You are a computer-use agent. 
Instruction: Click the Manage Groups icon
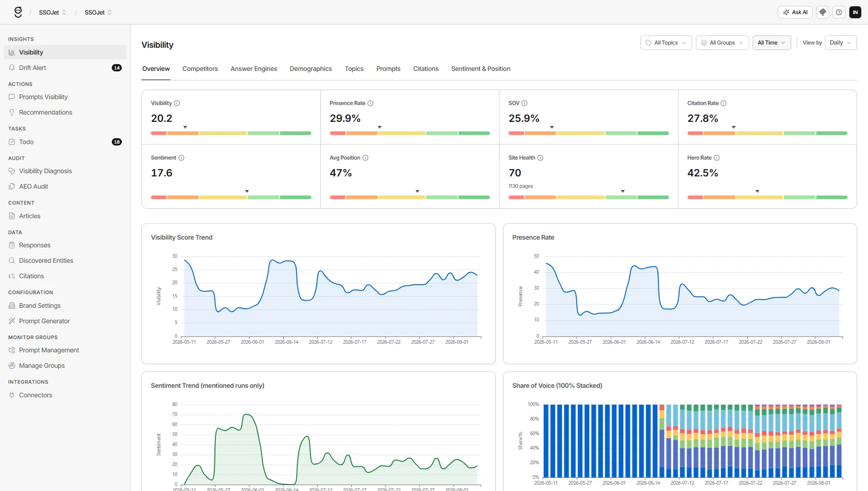tap(12, 366)
